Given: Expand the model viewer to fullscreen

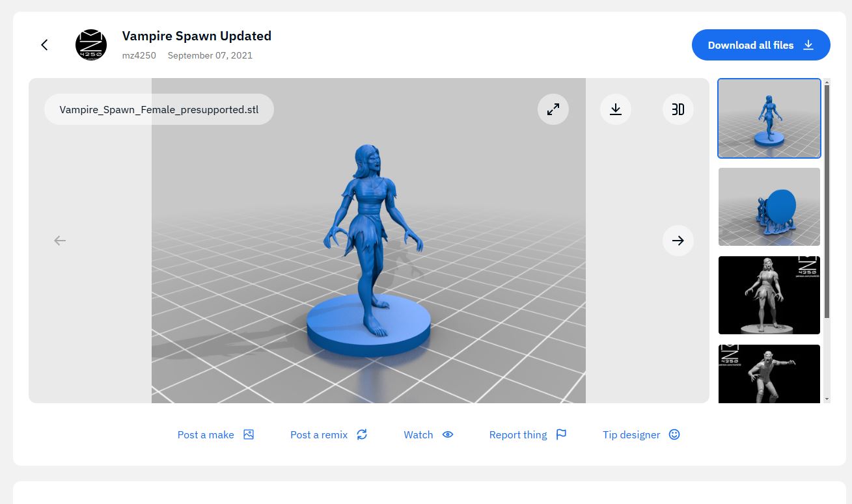Looking at the screenshot, I should 553,109.
